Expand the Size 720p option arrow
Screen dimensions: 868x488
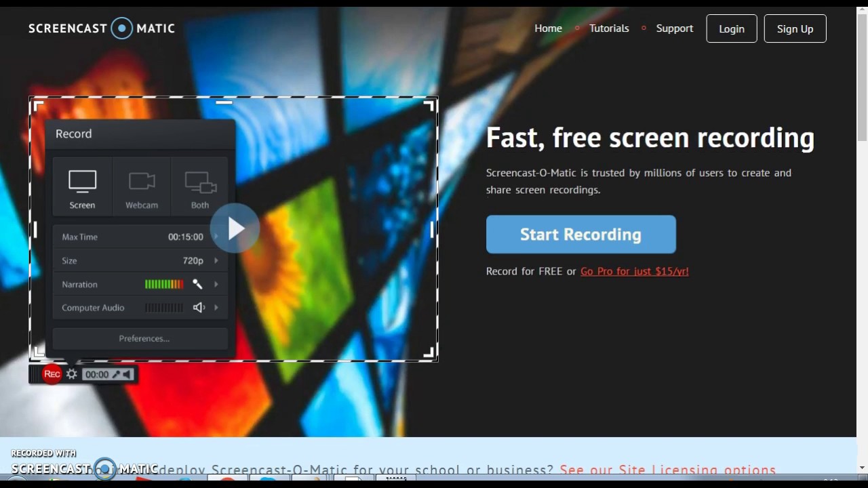click(216, 260)
